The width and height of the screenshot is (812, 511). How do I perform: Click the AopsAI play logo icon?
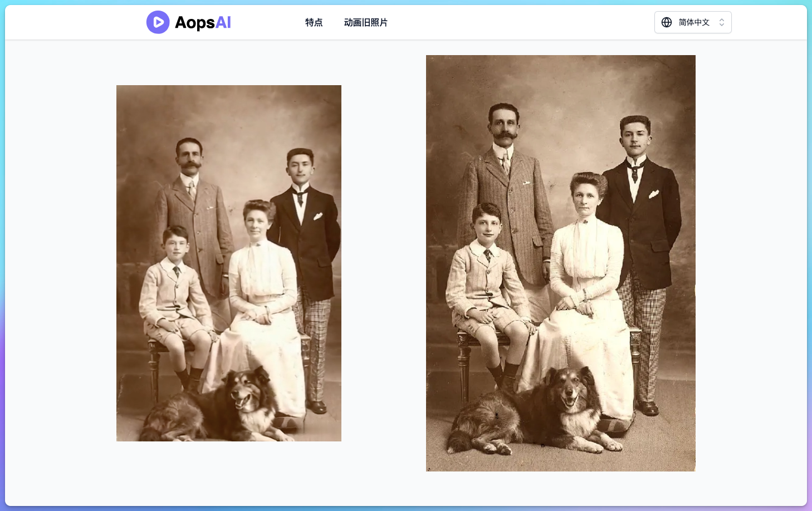[158, 22]
